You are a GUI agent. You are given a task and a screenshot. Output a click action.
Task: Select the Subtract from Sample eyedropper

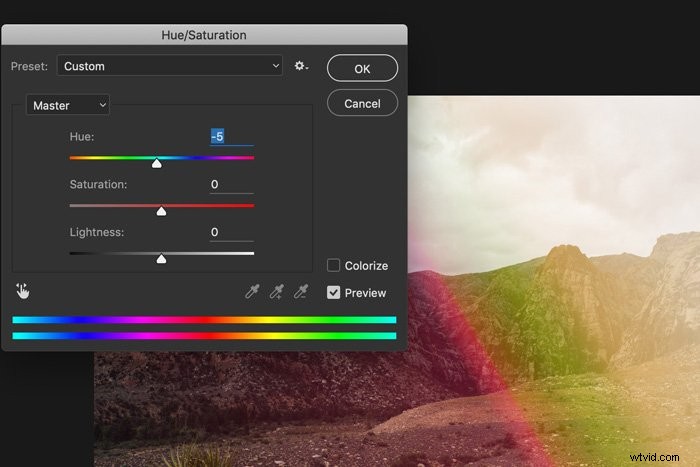[x=300, y=292]
